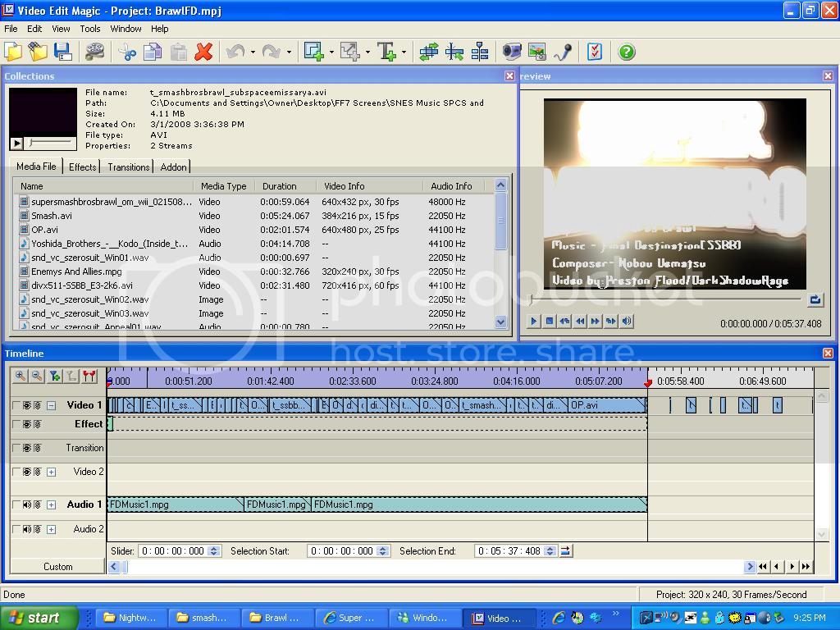Expand the Add Effect dropdown arrow
This screenshot has height=630, width=840.
331,52
